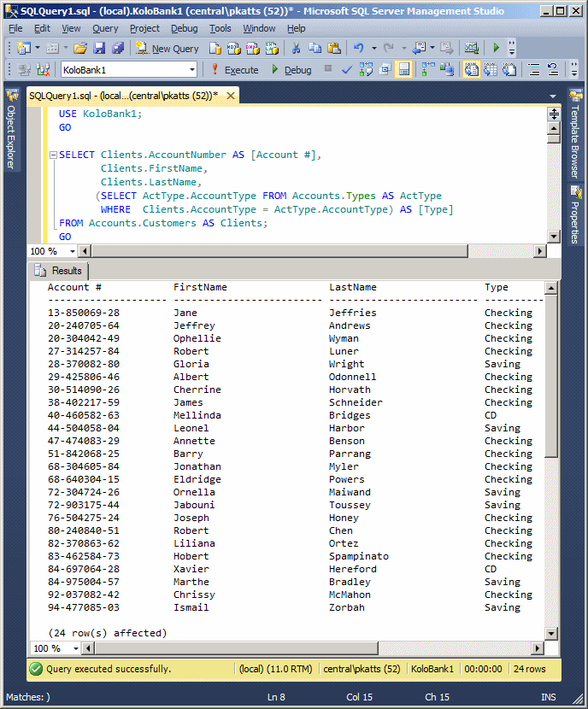Click the Paste clipboard icon
Screen dimensions: 588x709
click(x=334, y=48)
